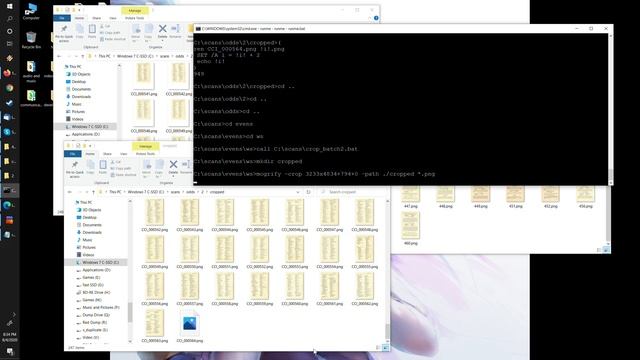Click Up arrow in cropped window navigation bar

(93, 192)
